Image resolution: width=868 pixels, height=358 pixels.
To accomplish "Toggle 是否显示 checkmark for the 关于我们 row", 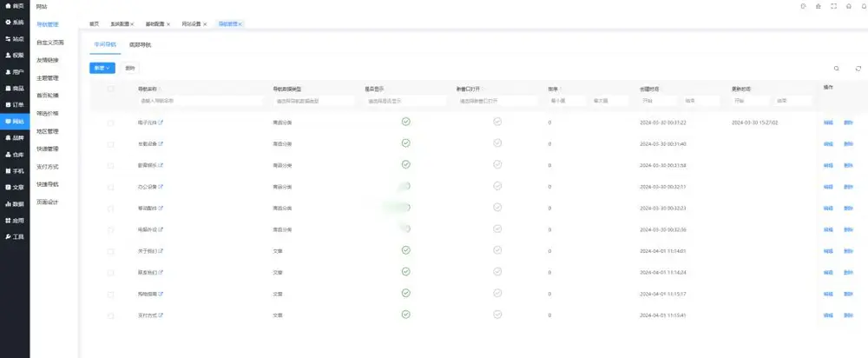I will pyautogui.click(x=405, y=250).
